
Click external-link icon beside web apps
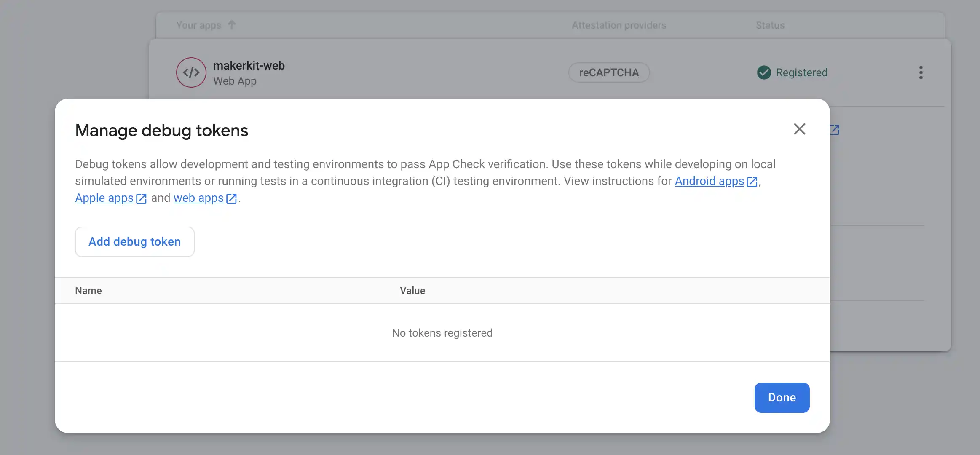pos(231,198)
